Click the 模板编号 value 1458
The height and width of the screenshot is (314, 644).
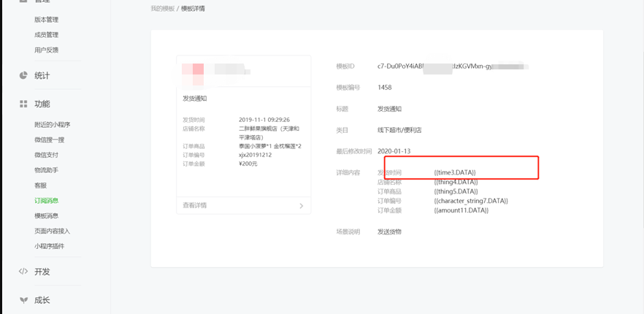(x=384, y=88)
